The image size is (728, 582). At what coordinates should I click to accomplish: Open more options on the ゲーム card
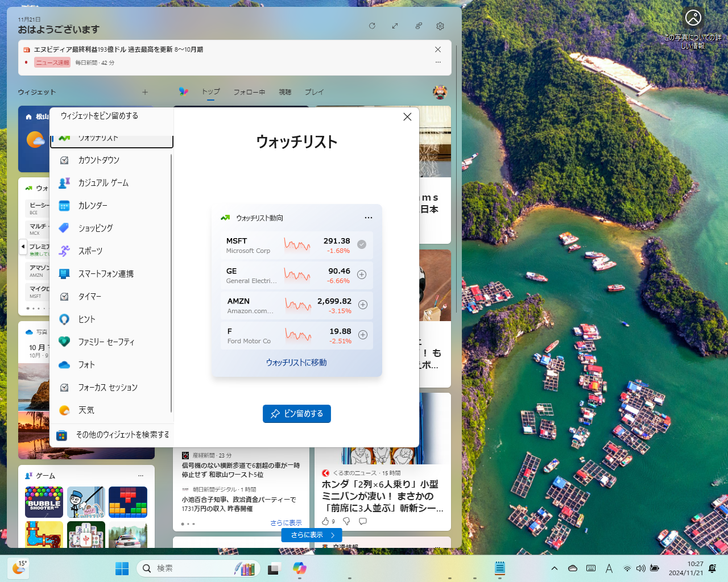pyautogui.click(x=140, y=476)
